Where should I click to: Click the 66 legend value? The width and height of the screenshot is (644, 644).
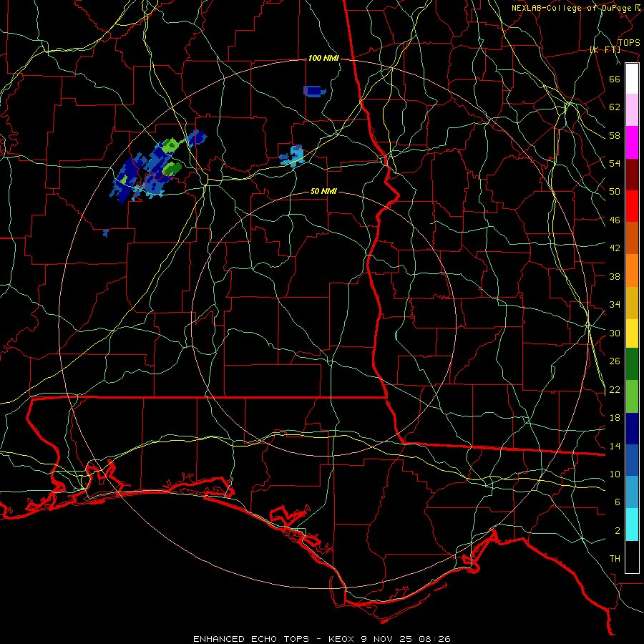tap(615, 79)
